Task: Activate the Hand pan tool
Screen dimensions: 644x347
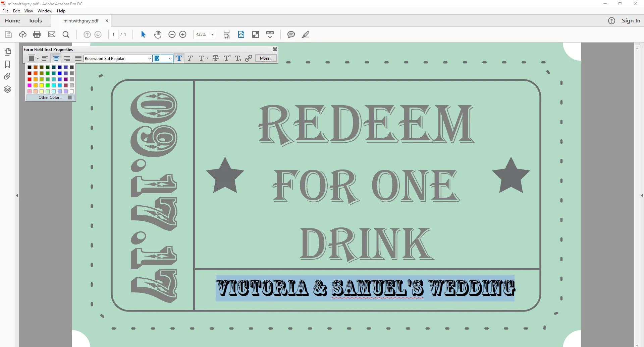Action: point(158,34)
